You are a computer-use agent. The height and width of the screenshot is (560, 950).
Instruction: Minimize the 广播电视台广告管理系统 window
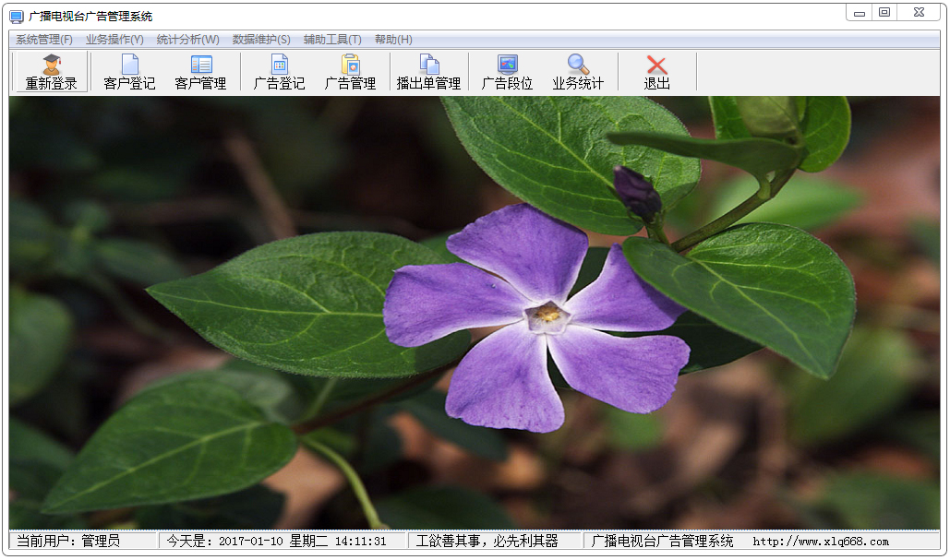pos(860,13)
